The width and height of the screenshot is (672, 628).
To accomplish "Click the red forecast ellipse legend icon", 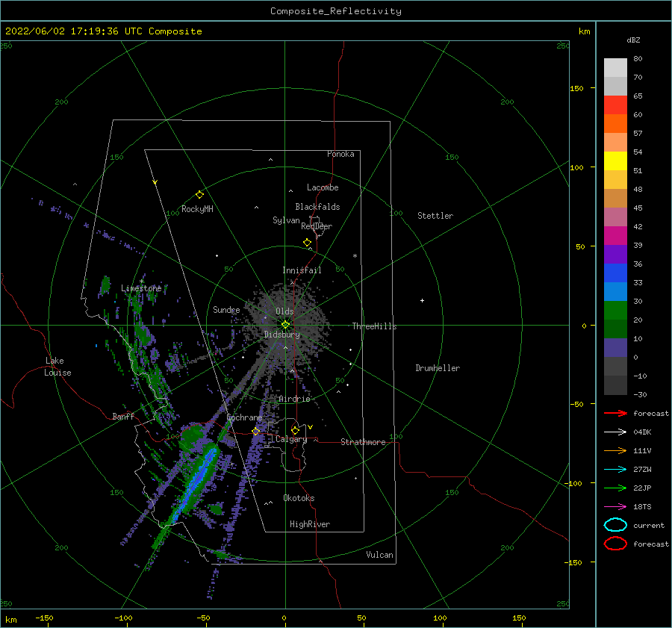I will pos(615,544).
